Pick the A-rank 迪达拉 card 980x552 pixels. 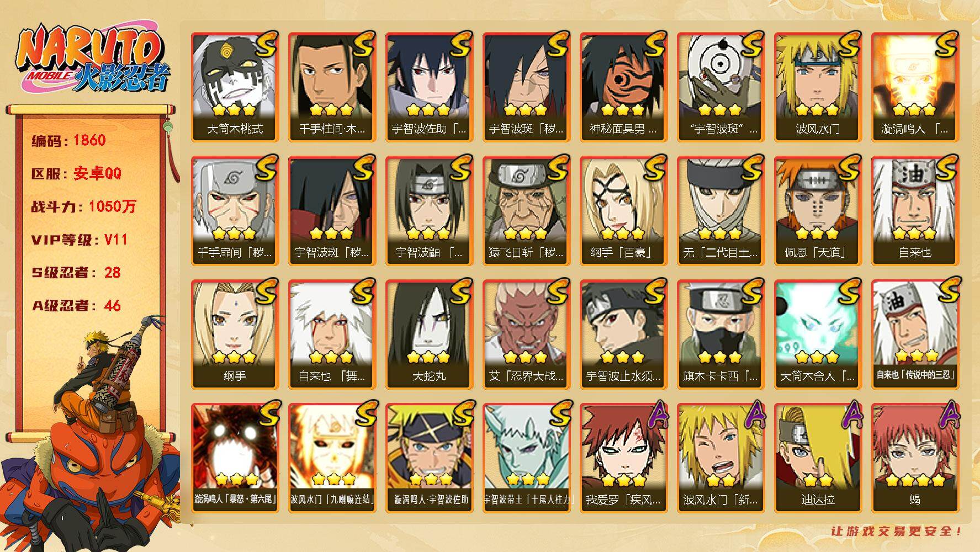click(818, 458)
